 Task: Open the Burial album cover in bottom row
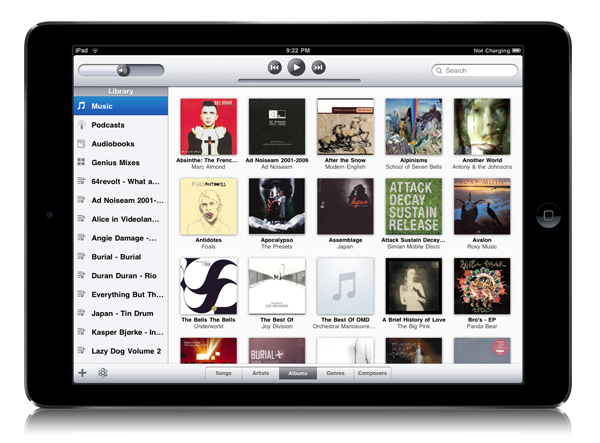pyautogui.click(x=277, y=350)
